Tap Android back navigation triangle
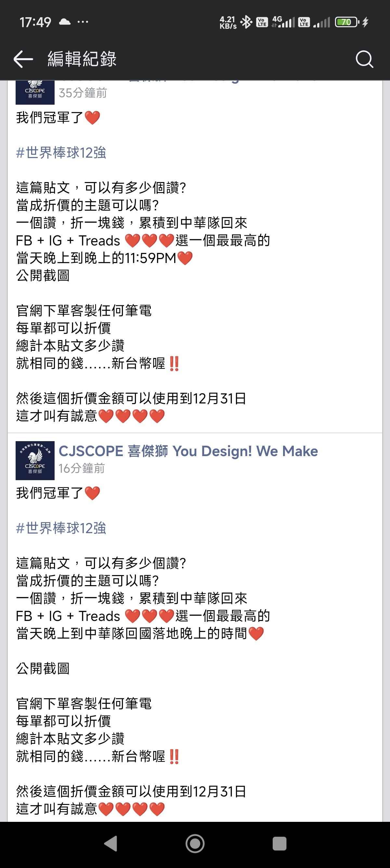Image resolution: width=390 pixels, height=868 pixels. tap(111, 844)
